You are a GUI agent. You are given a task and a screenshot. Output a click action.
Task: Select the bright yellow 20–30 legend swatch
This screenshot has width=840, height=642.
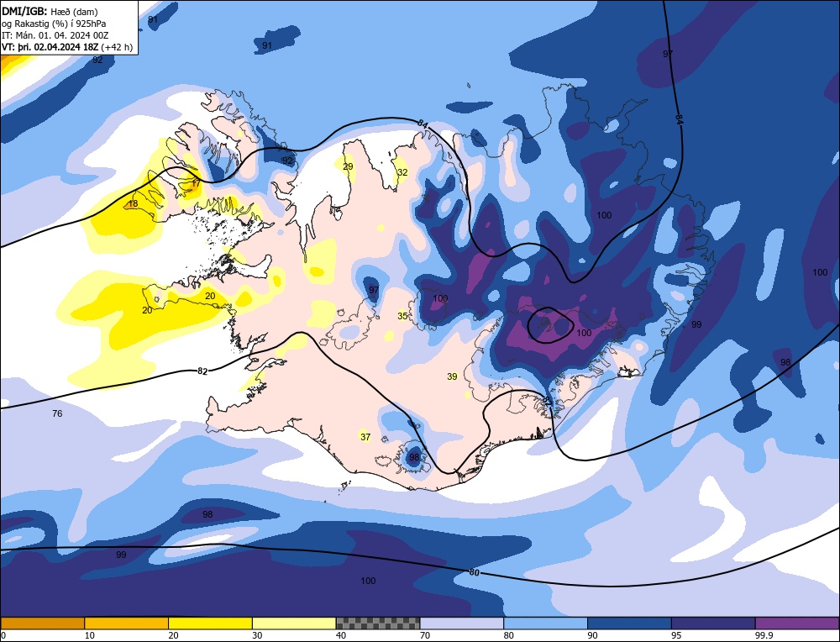(x=210, y=623)
